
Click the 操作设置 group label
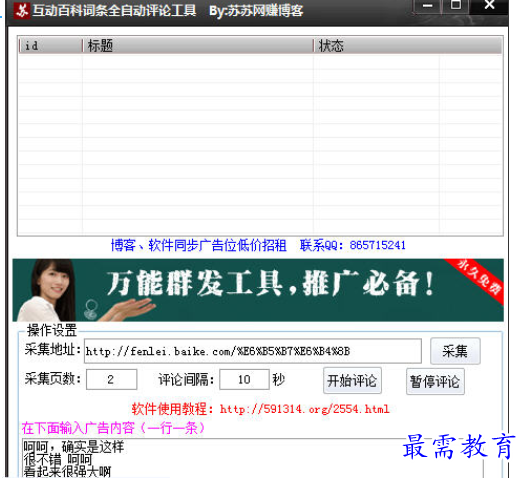[52, 330]
